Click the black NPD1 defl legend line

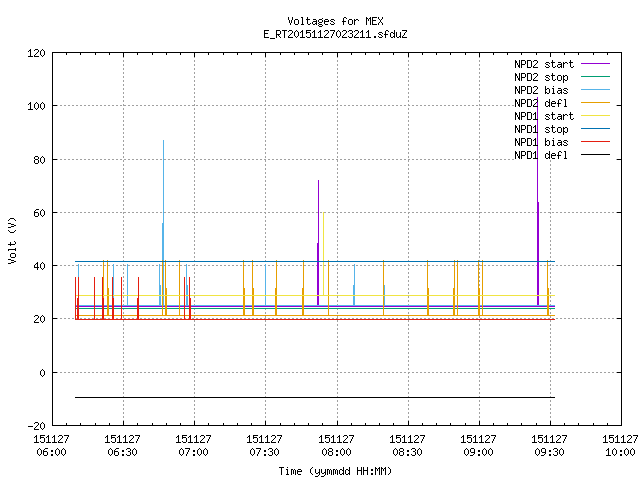(596, 155)
